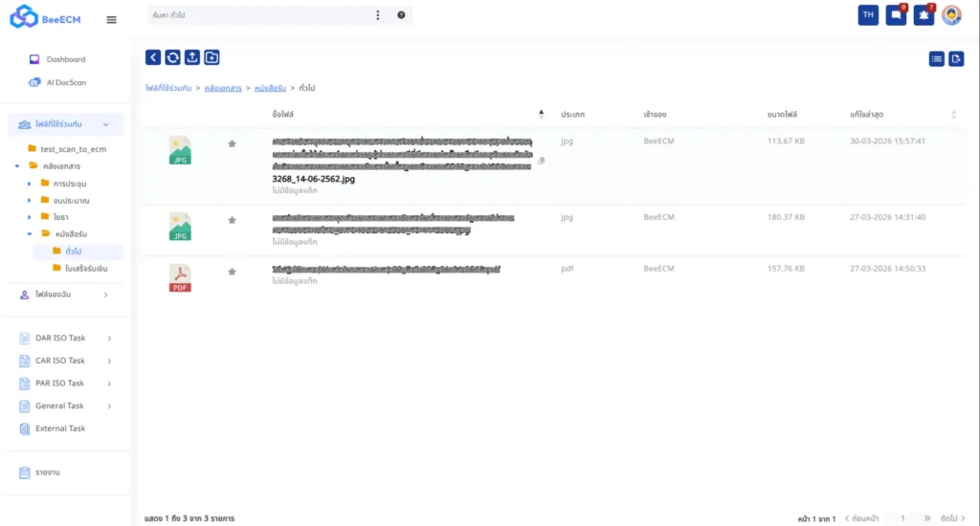Expand the การประชุม folder arrow
Viewport: 980px width, 526px height.
coord(31,184)
